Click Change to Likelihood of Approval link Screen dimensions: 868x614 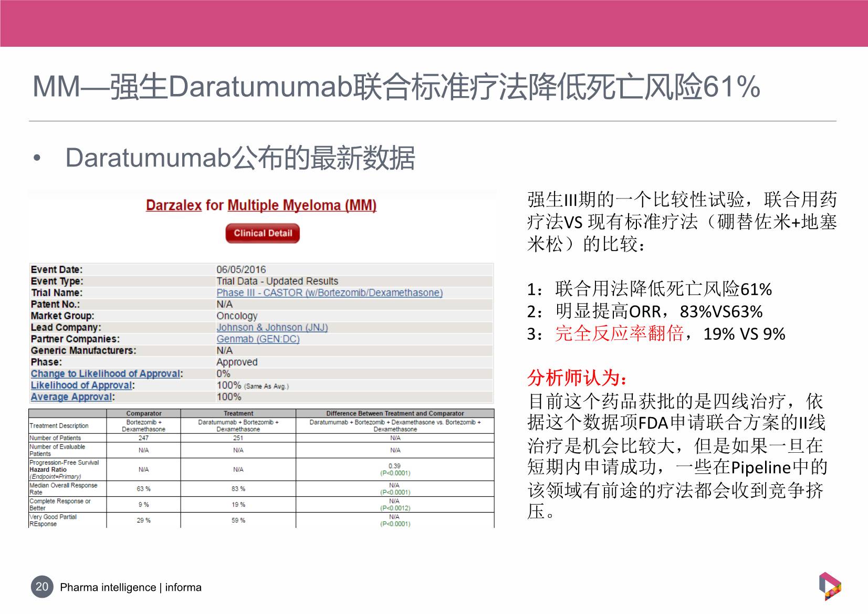(x=106, y=373)
